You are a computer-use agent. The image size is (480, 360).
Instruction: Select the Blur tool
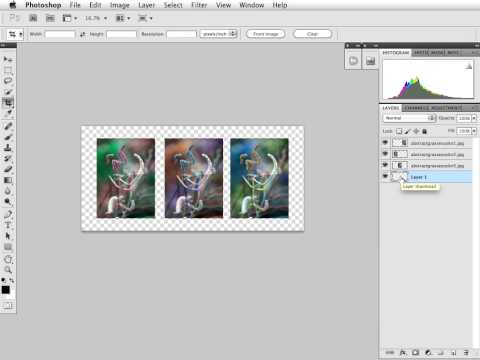(x=8, y=191)
